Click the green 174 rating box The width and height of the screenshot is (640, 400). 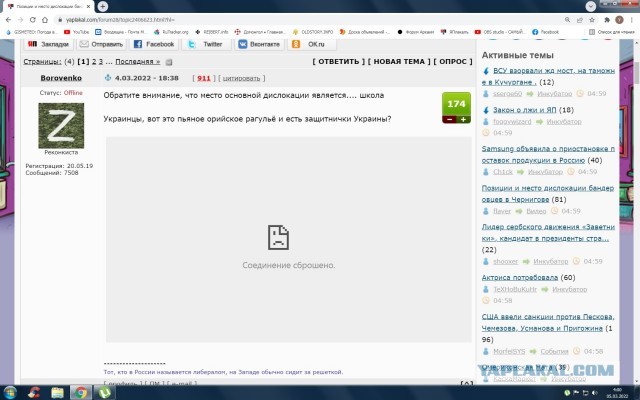click(x=456, y=104)
